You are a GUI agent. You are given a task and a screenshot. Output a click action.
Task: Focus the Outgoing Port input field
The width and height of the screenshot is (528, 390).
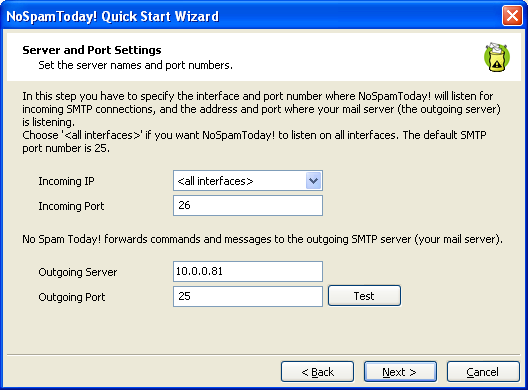pyautogui.click(x=248, y=296)
